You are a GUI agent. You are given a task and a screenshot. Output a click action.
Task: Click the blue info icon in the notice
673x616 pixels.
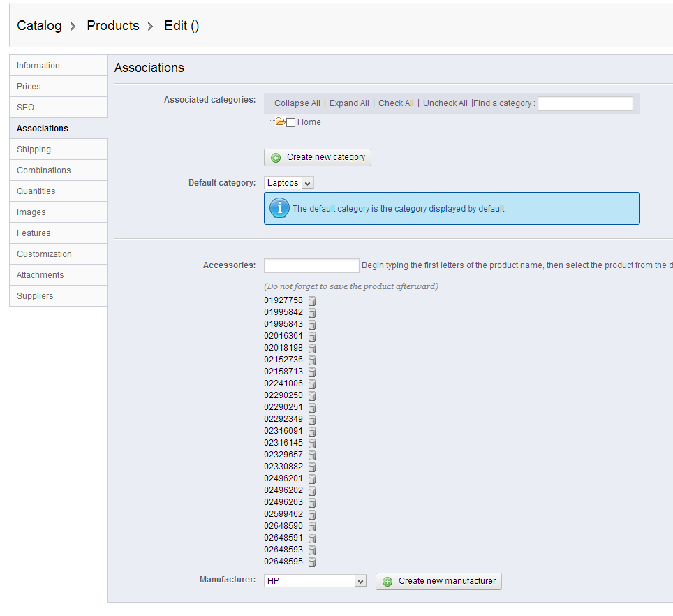pos(279,208)
